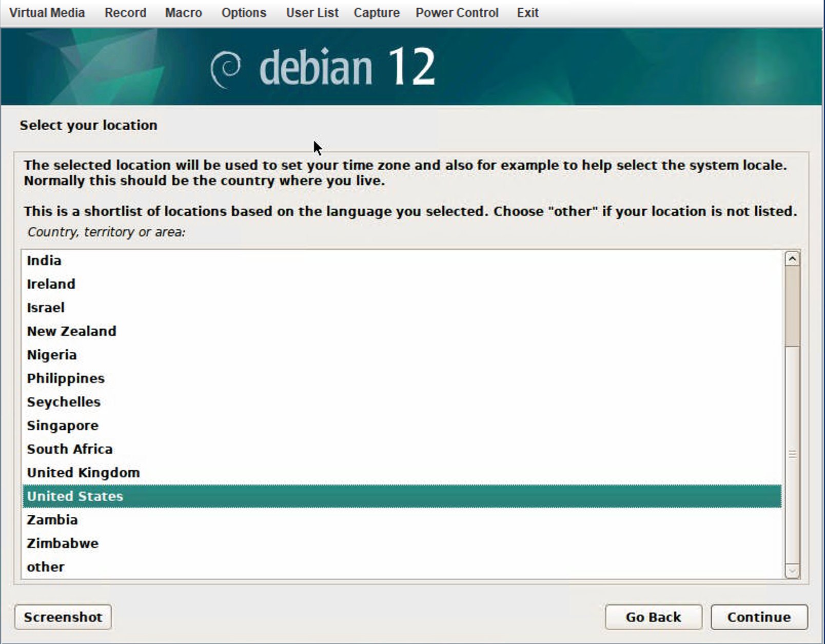This screenshot has width=825, height=644.
Task: Open the Capture menu
Action: 376,13
